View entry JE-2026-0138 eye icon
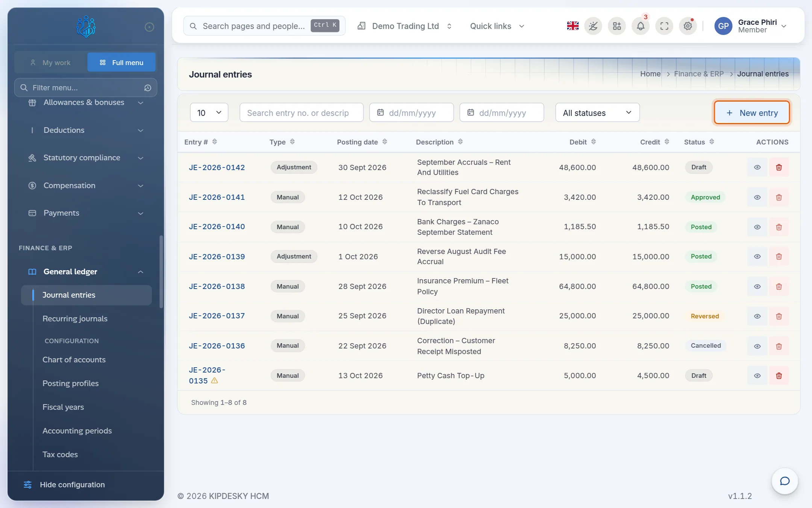Image resolution: width=812 pixels, height=508 pixels. (757, 286)
